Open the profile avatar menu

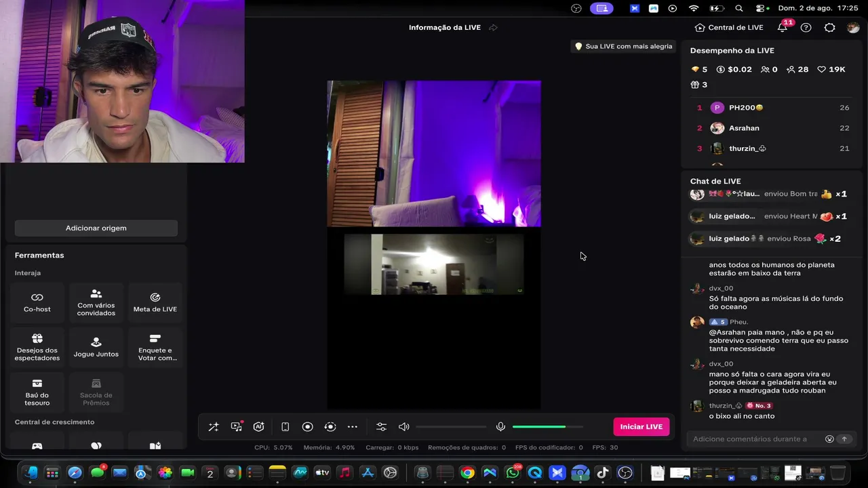[x=853, y=28]
